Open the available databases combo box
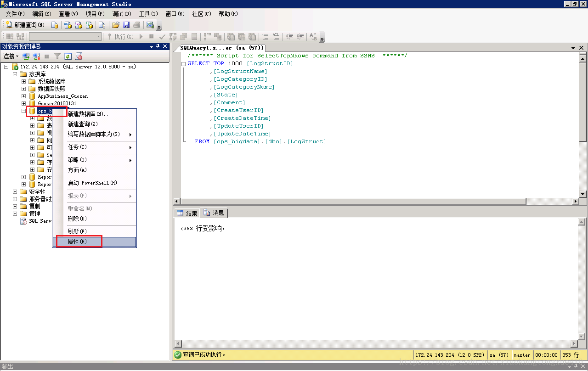 click(x=65, y=37)
